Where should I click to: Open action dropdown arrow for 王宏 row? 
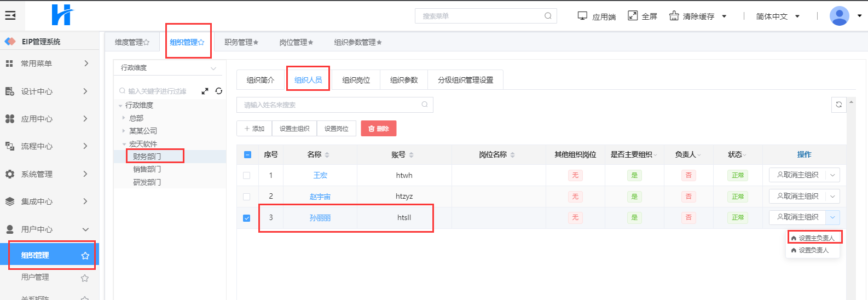[x=832, y=175]
